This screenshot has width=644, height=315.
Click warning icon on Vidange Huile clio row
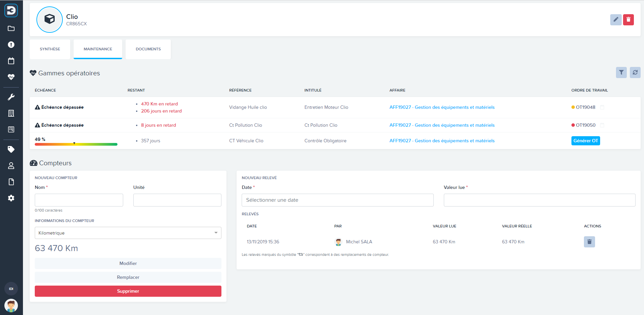37,107
